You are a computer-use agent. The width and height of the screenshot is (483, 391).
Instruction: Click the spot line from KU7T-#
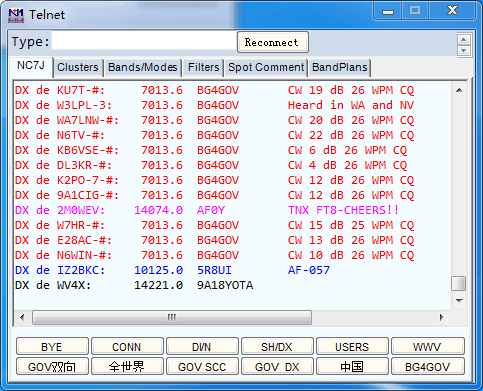click(214, 90)
